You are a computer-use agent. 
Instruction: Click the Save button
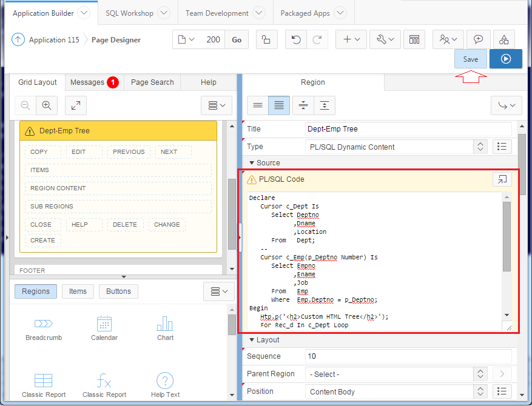(471, 59)
